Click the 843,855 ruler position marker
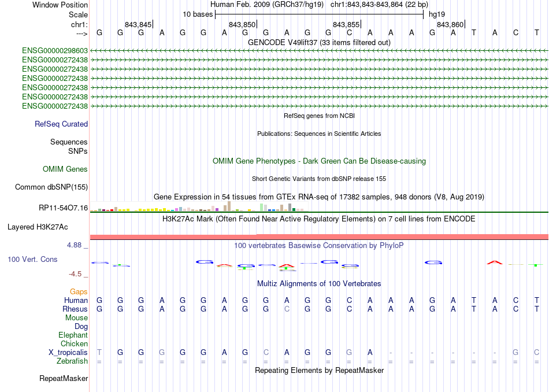The height and width of the screenshot is (392, 549). [347, 24]
